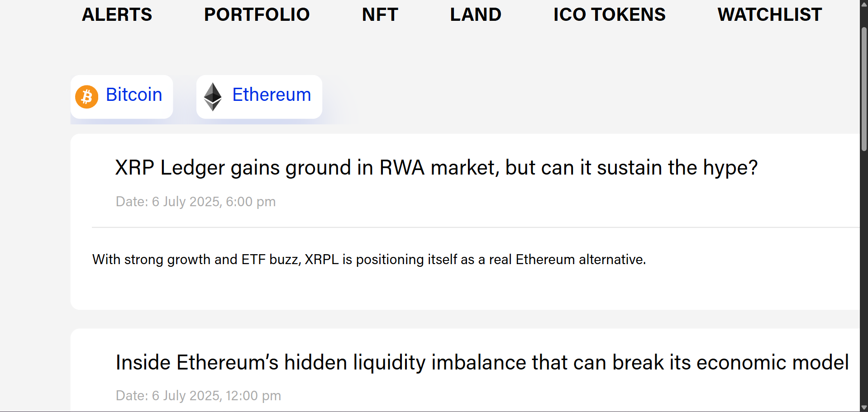This screenshot has height=412, width=868.
Task: Click the scrollbar down arrow
Action: (864, 407)
